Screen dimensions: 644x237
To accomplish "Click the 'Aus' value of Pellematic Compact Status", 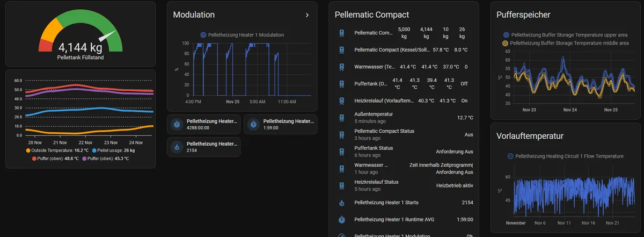I will 469,135.
